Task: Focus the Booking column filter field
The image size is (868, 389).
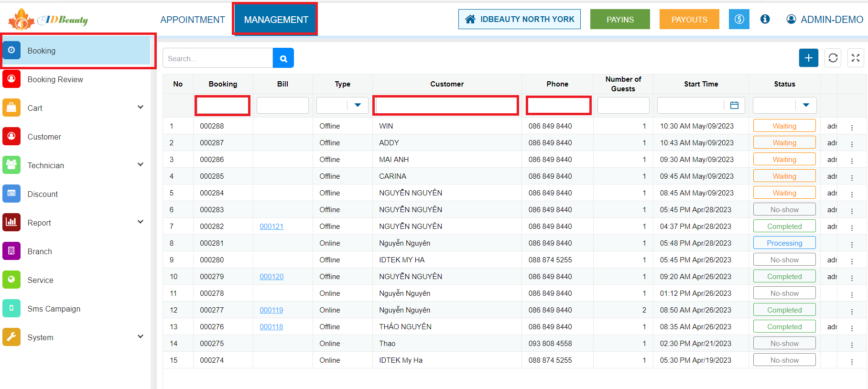Action: point(222,105)
